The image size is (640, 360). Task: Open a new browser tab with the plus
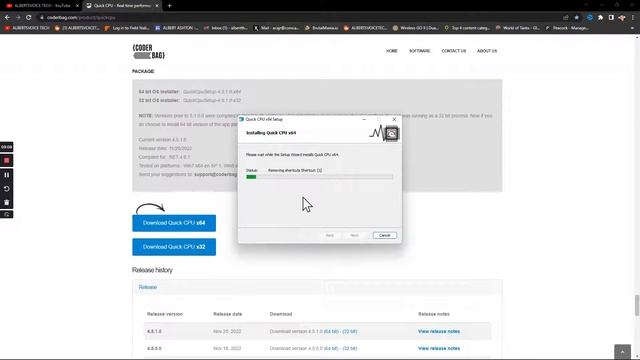coord(169,6)
